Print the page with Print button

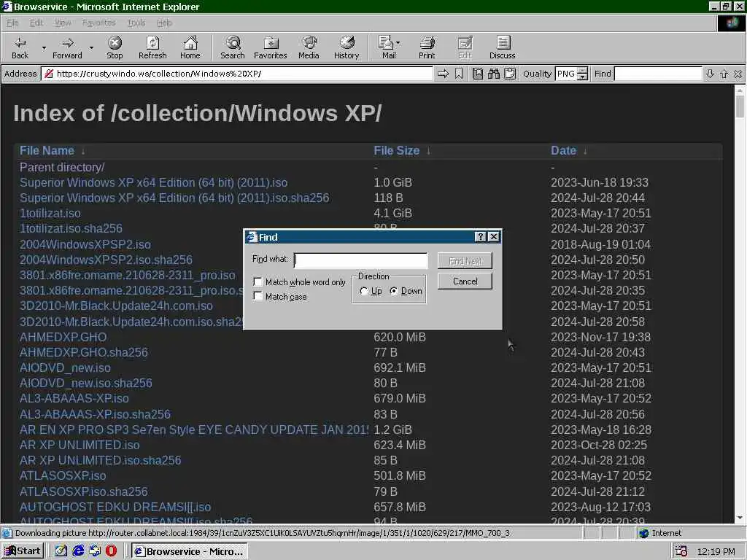tap(427, 47)
